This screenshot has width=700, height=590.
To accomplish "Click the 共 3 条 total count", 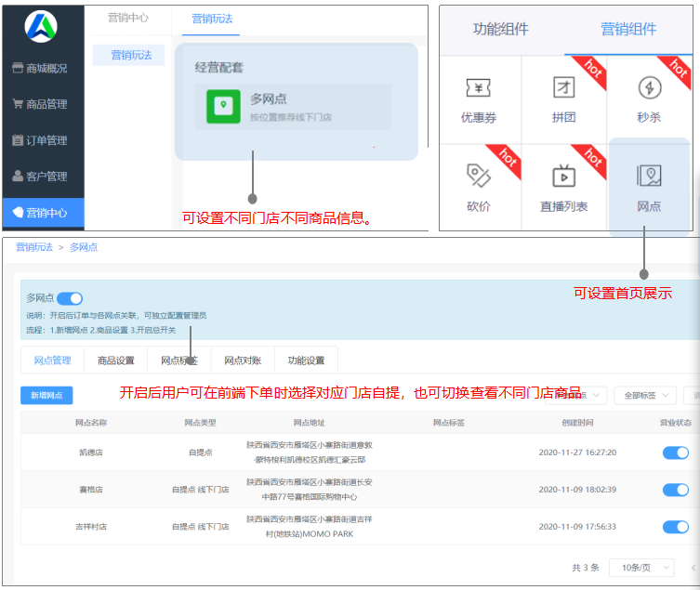I will click(585, 568).
